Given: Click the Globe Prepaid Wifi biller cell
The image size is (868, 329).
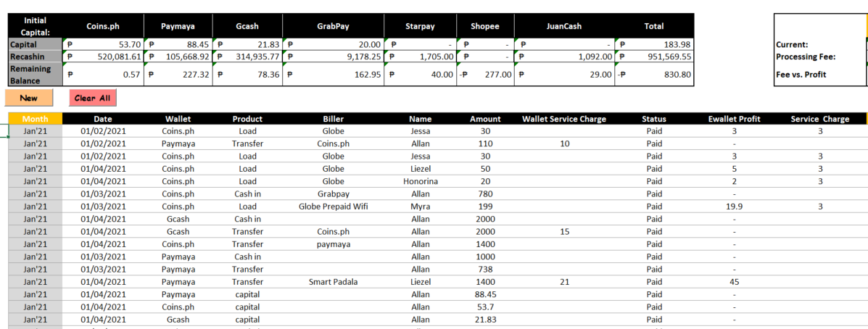Looking at the screenshot, I should 333,207.
